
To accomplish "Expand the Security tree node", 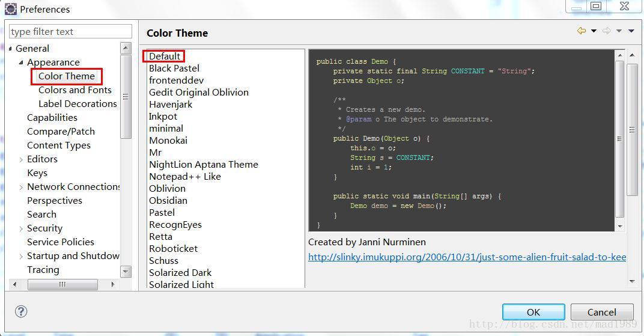I will pyautogui.click(x=21, y=228).
